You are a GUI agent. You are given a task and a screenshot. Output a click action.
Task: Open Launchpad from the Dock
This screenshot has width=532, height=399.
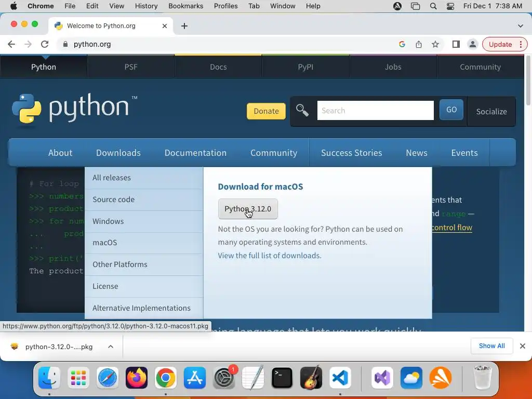tap(78, 378)
